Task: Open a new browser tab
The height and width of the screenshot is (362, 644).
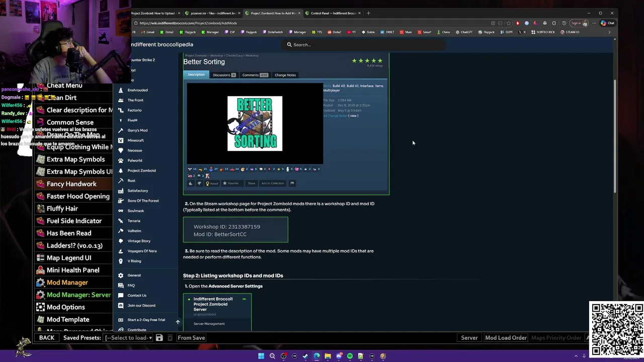Action: pos(368,13)
